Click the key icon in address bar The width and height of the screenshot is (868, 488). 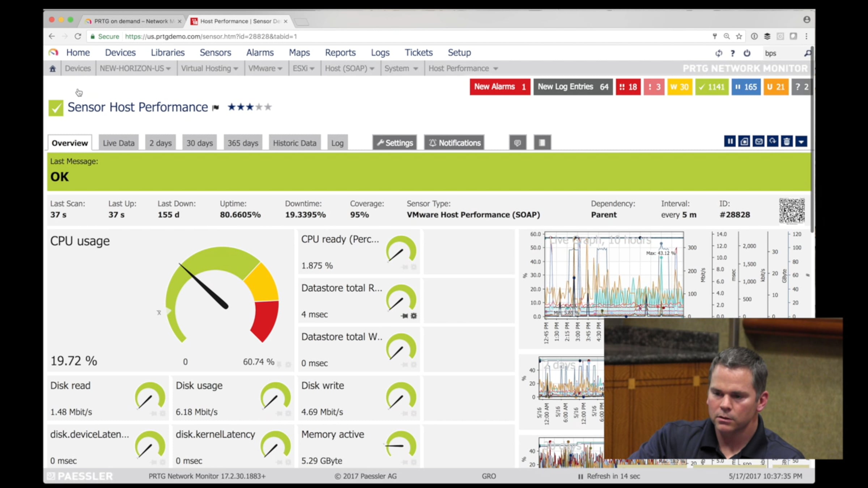[715, 36]
